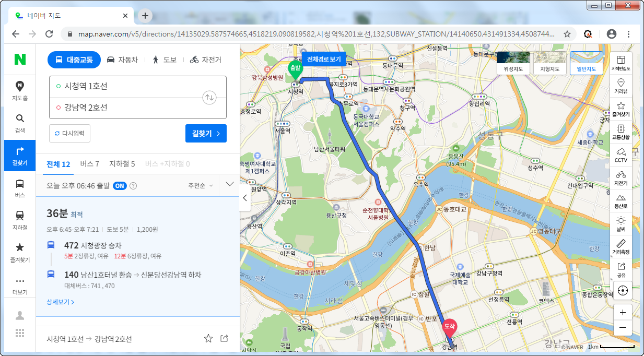Click the green 출발 start marker

(x=296, y=69)
